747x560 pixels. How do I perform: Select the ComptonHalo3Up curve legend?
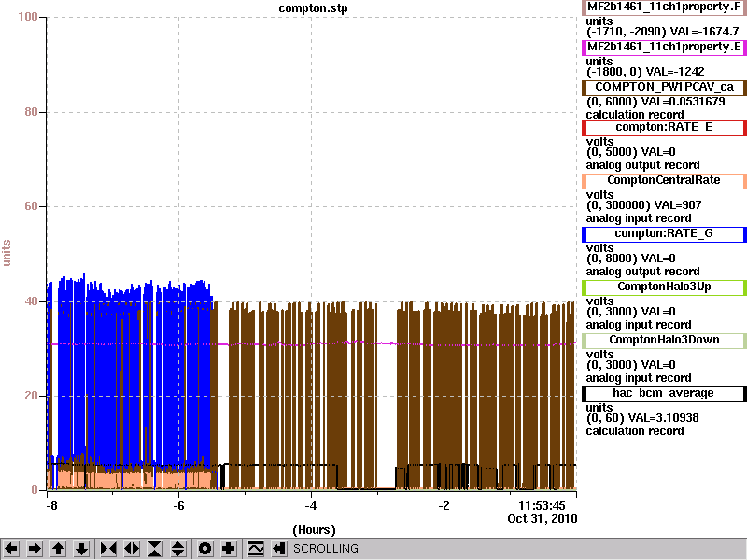pos(664,287)
